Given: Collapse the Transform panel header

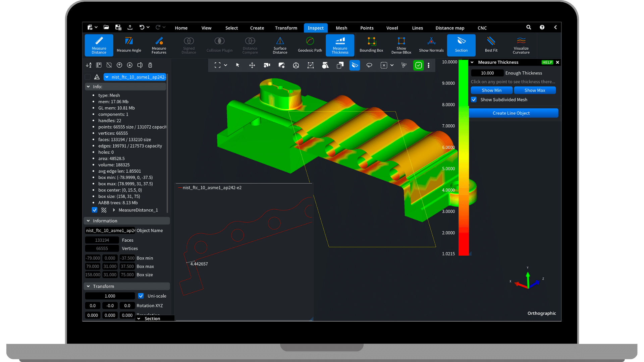Looking at the screenshot, I should (x=89, y=286).
